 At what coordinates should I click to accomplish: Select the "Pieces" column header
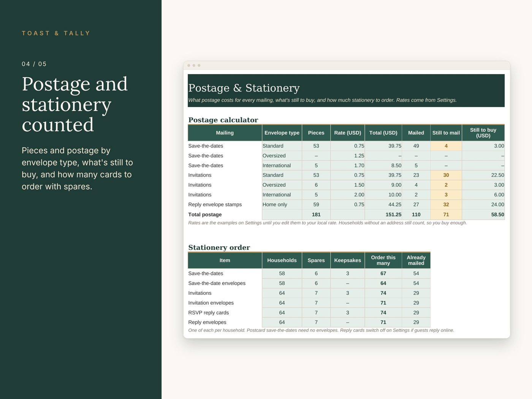pyautogui.click(x=316, y=133)
